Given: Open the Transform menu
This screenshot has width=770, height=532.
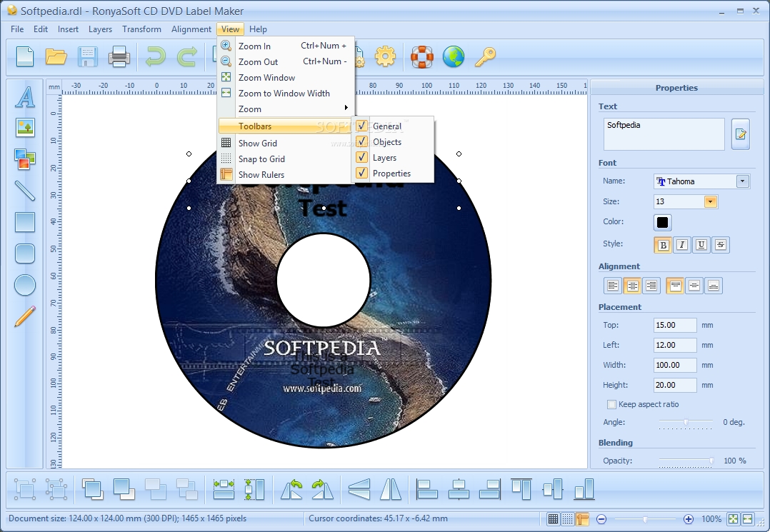Looking at the screenshot, I should 141,29.
